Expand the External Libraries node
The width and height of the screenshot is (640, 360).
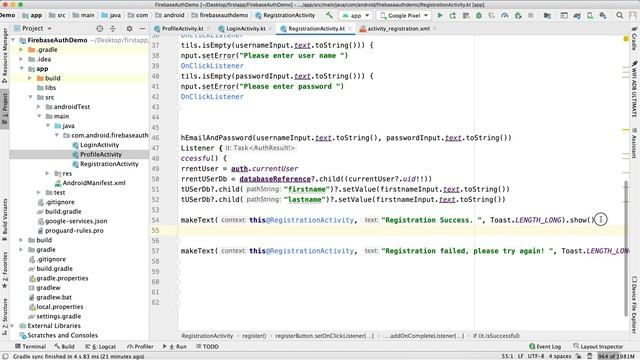(13, 326)
